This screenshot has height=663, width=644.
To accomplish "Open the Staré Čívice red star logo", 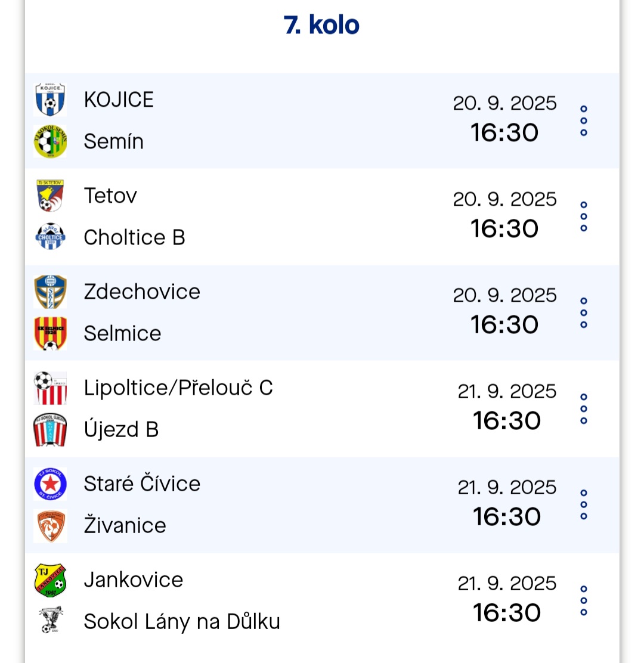I will click(50, 484).
